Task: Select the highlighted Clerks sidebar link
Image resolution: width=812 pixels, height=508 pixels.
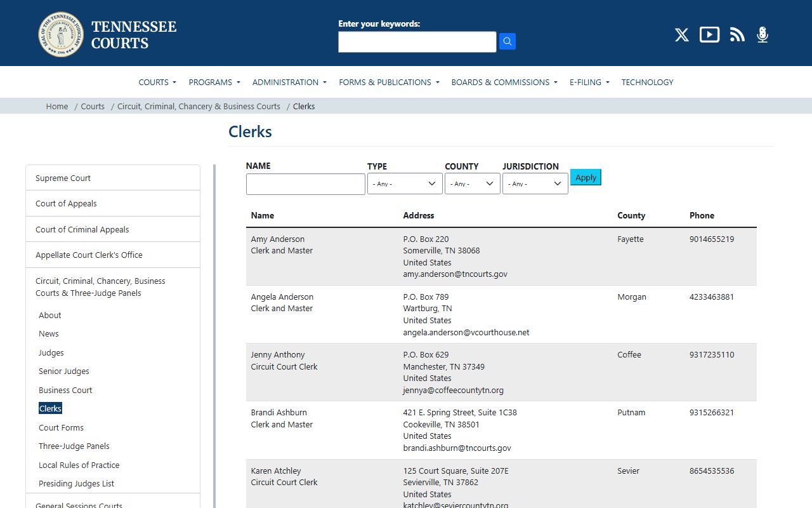Action: pyautogui.click(x=50, y=408)
